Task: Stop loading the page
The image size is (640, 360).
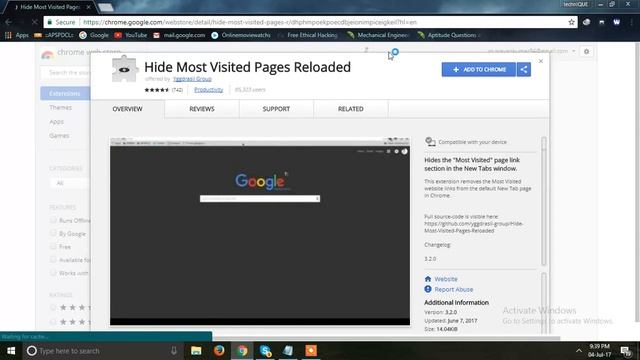Action: tap(34, 22)
